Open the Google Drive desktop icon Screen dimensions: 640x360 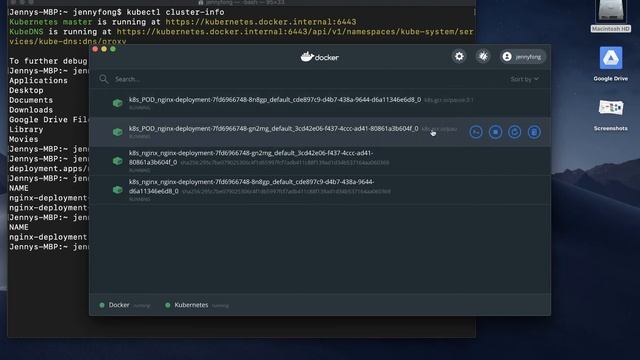pyautogui.click(x=611, y=64)
